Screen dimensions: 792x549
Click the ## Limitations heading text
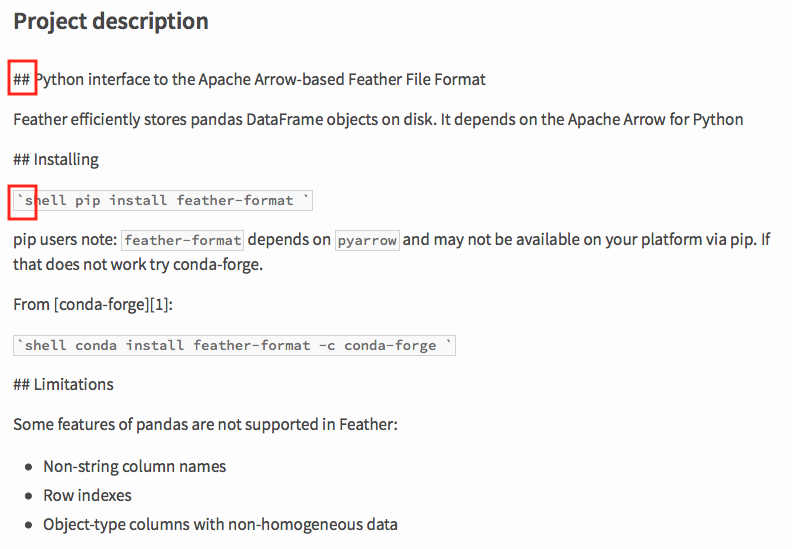tap(64, 385)
